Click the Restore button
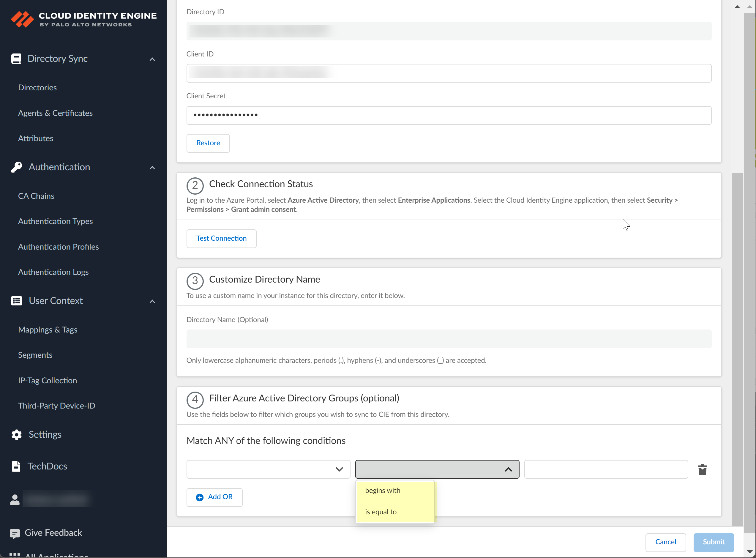The width and height of the screenshot is (756, 558). point(208,143)
